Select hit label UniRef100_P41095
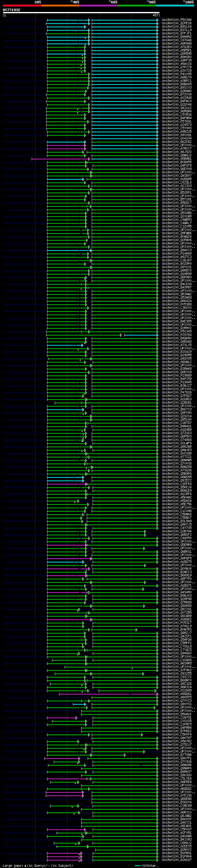This screenshot has width=197, height=868. (x=177, y=74)
